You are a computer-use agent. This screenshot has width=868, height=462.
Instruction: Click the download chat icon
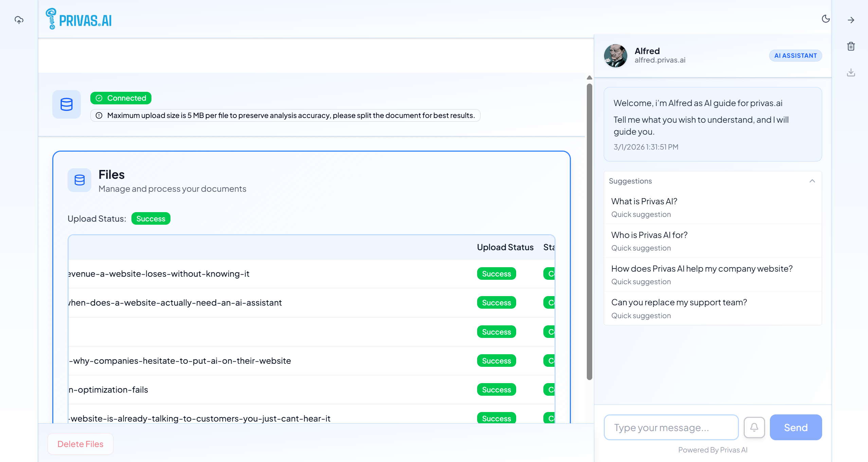[851, 72]
